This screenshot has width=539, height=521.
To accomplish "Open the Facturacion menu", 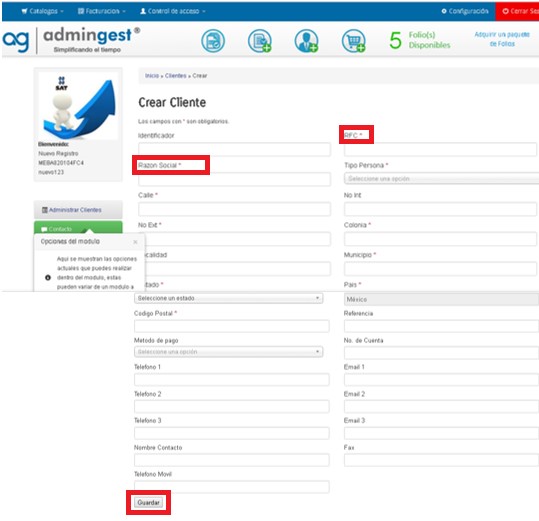I will [102, 11].
